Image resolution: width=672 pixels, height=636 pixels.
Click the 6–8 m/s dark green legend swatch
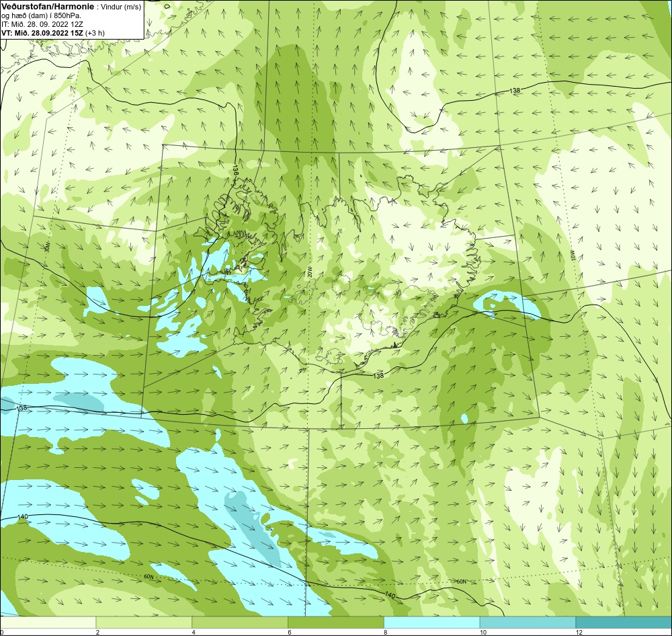click(x=336, y=623)
